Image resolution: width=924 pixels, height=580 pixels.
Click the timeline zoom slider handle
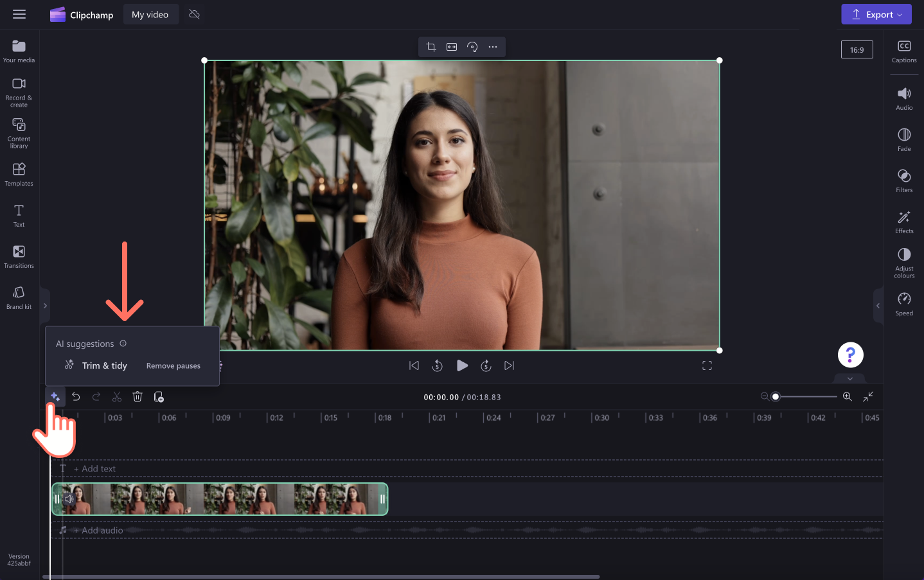pyautogui.click(x=776, y=396)
